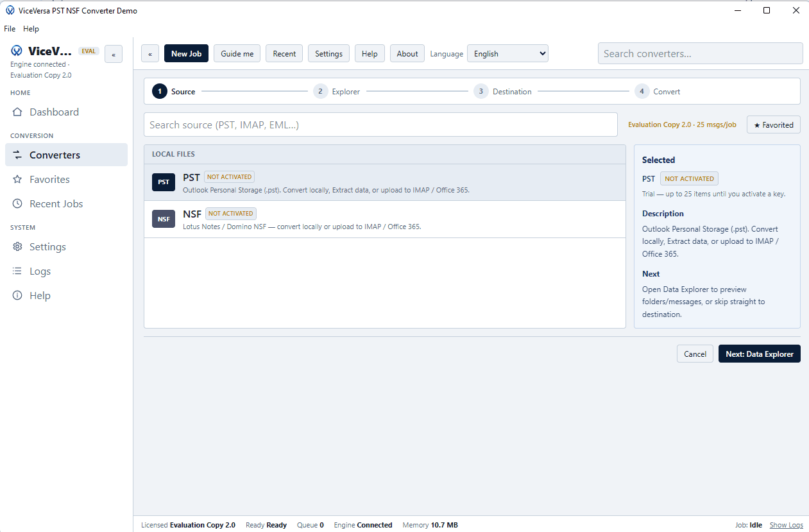The image size is (809, 532).
Task: Click the Recent Jobs sidebar label
Action: point(56,204)
